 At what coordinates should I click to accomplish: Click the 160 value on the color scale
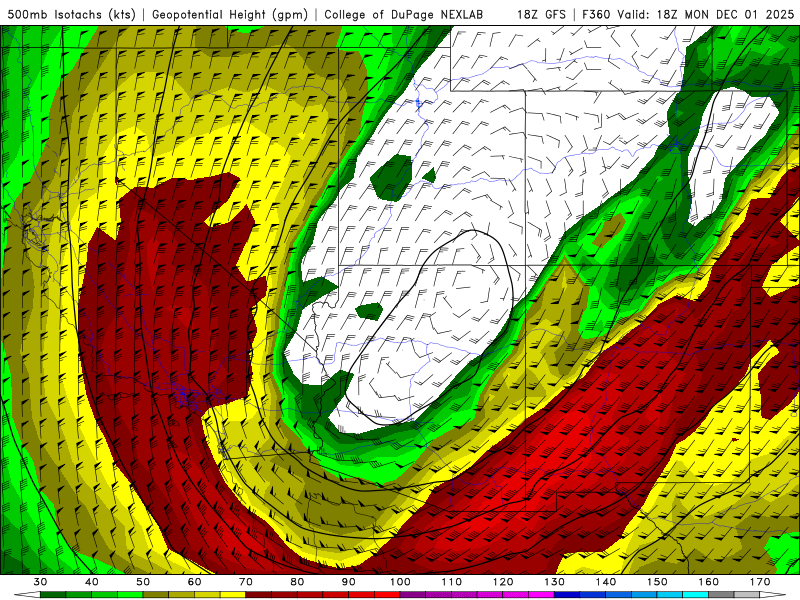coord(709,582)
